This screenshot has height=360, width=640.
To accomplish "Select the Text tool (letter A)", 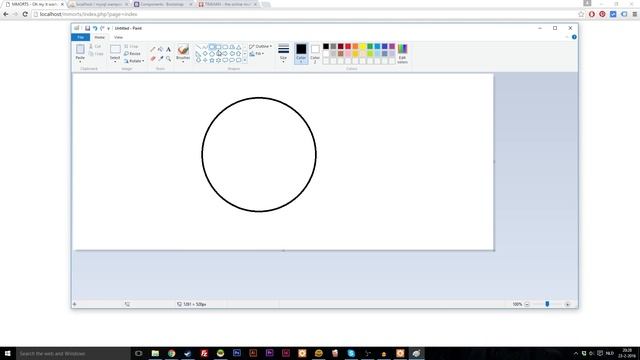I will coord(168,49).
